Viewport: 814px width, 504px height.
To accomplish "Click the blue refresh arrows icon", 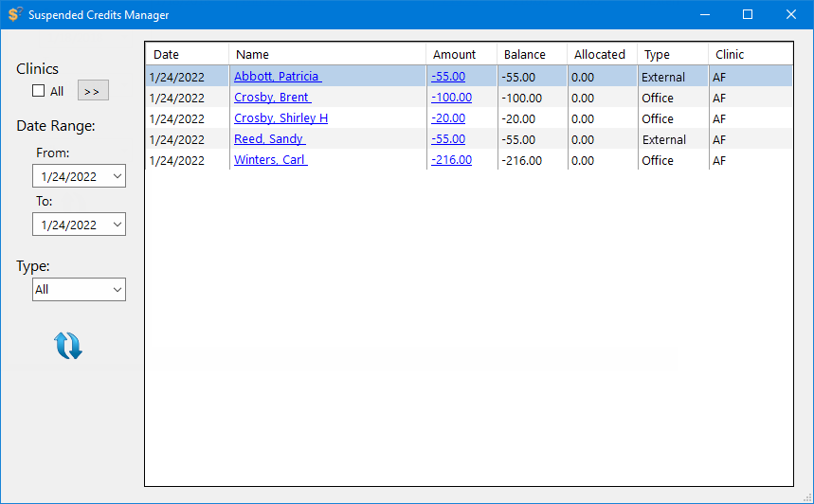I will coord(68,346).
